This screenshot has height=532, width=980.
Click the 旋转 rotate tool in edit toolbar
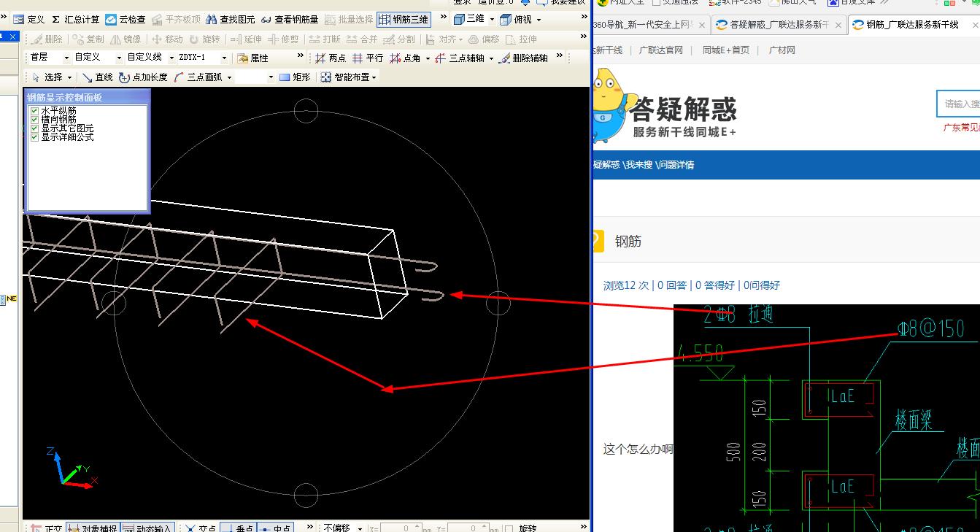pos(204,39)
